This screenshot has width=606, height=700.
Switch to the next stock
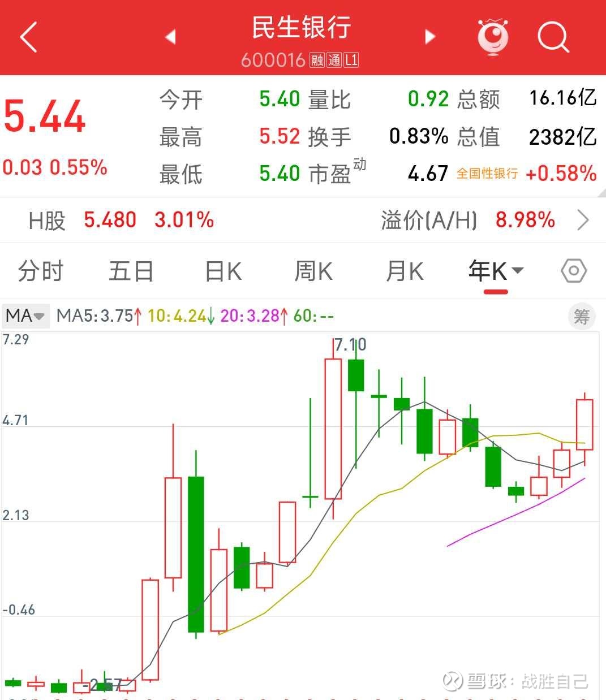[x=430, y=37]
